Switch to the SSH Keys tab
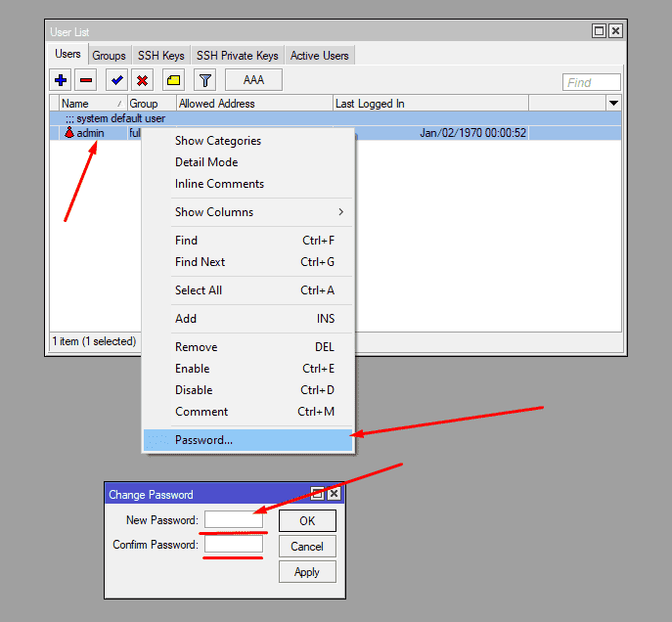 [x=160, y=56]
